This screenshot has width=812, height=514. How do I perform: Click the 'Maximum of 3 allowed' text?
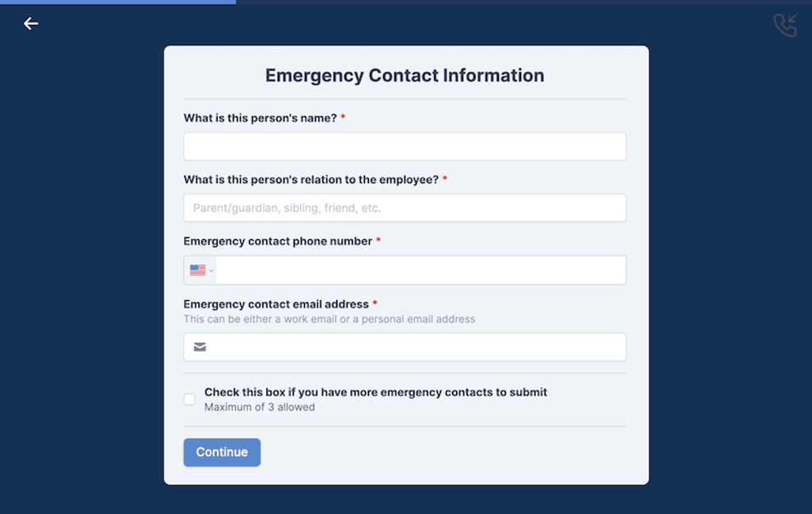point(260,407)
